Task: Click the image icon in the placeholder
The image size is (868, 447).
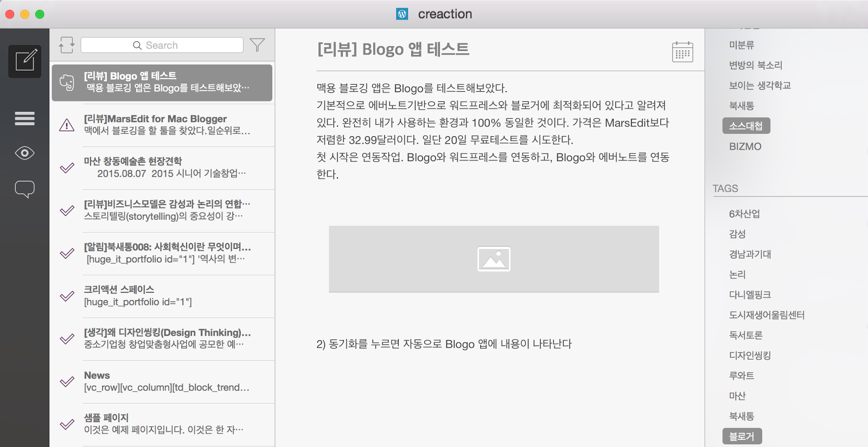Action: [494, 259]
